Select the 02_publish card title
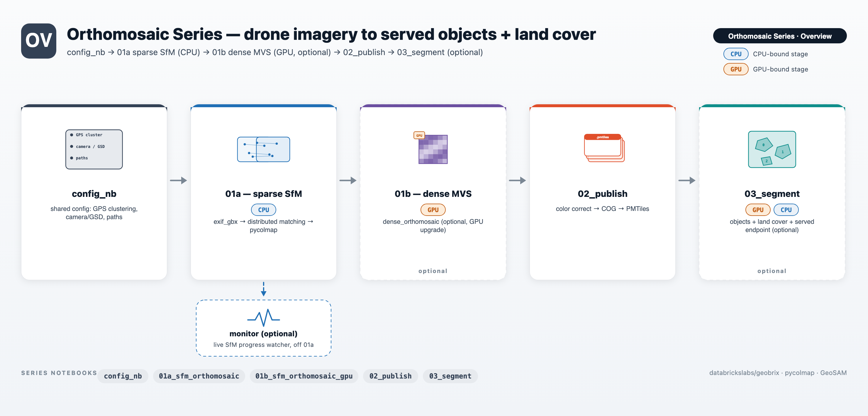Screen dimensions: 868x416 603,194
